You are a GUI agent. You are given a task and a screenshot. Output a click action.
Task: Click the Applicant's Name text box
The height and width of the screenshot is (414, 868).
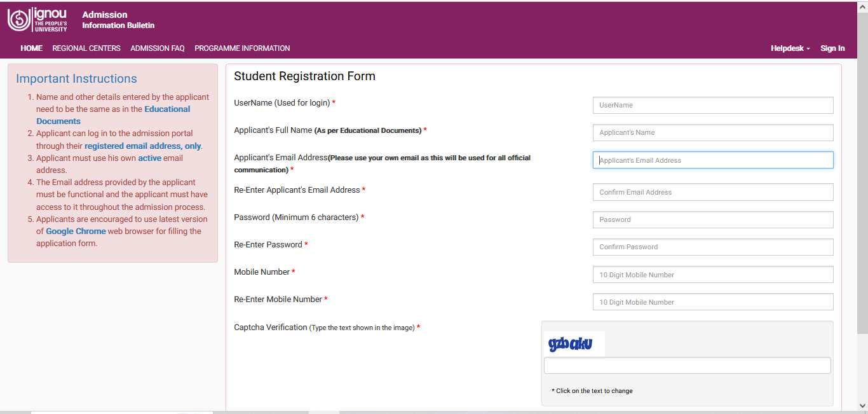click(x=712, y=132)
